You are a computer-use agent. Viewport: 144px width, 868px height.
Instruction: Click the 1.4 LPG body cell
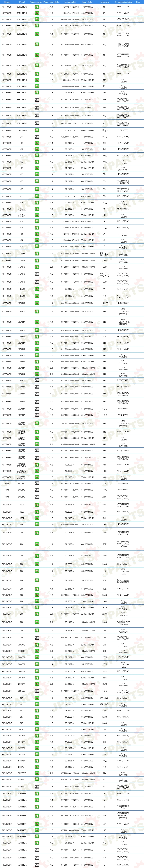105,303
